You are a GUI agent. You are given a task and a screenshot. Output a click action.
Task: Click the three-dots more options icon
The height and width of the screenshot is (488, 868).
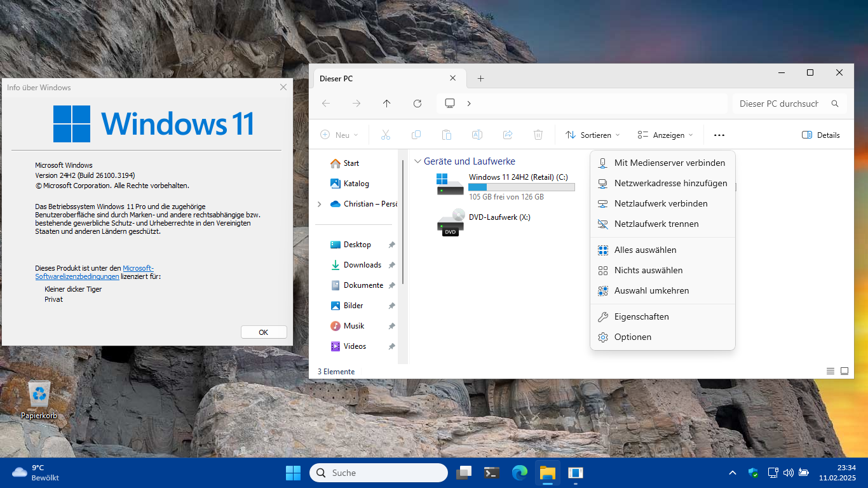pyautogui.click(x=719, y=135)
